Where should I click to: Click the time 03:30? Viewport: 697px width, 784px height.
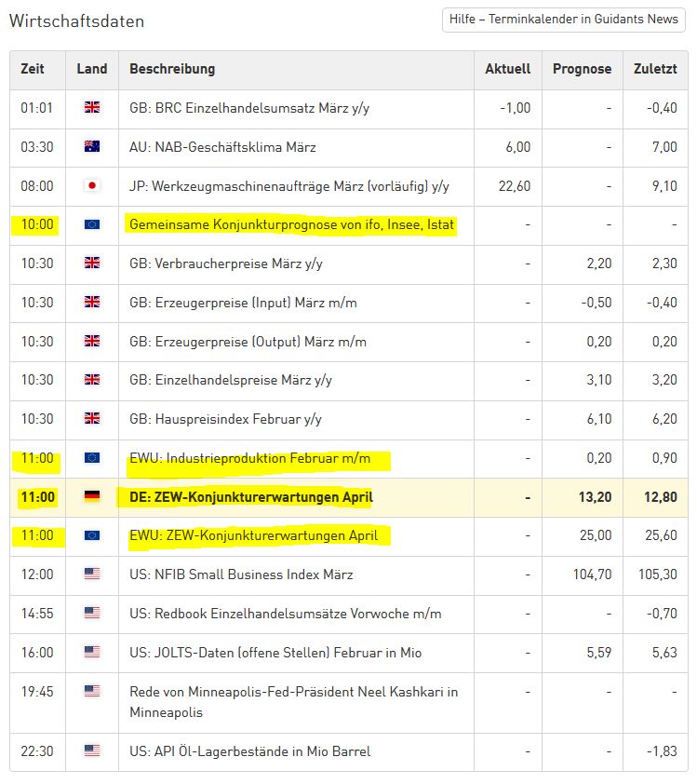(x=37, y=147)
